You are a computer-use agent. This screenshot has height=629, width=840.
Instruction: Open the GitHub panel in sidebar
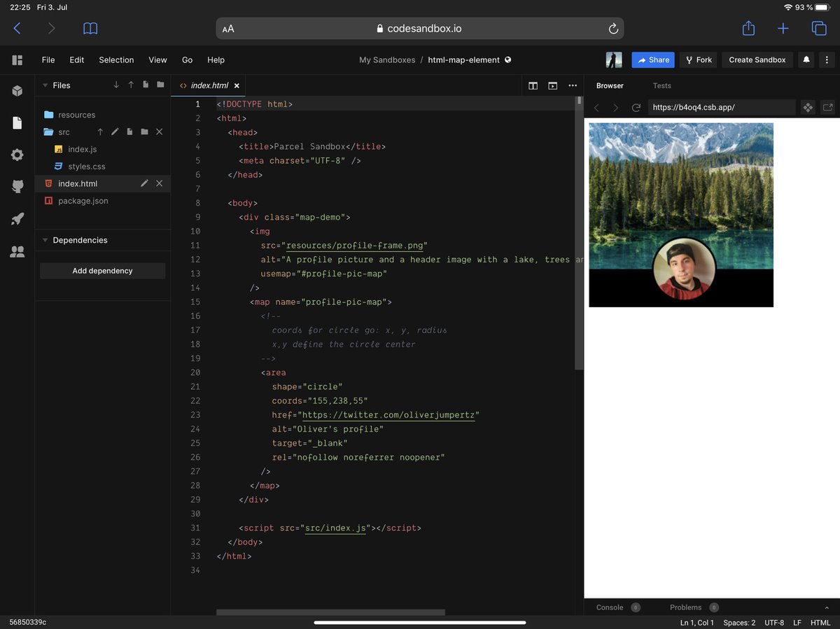17,187
